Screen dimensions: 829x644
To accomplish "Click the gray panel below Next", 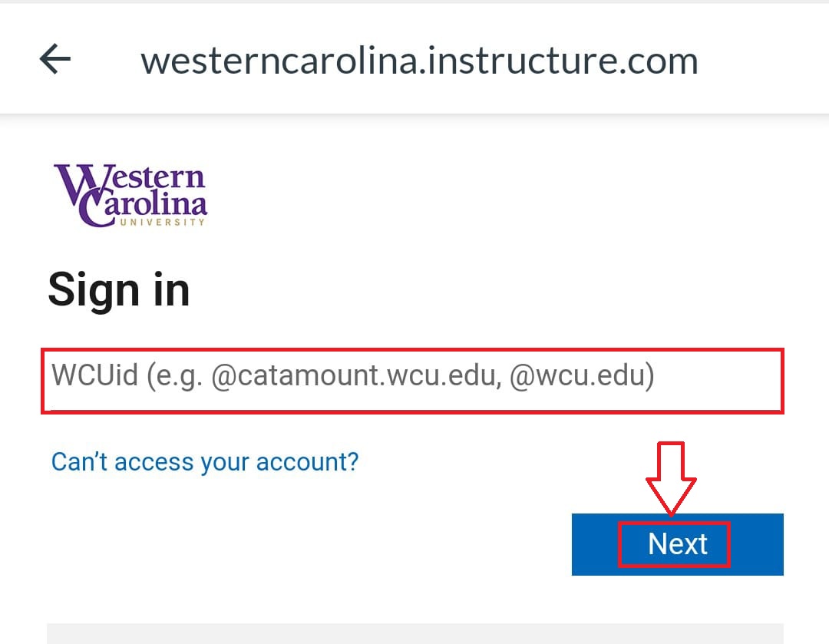I will pos(415,633).
